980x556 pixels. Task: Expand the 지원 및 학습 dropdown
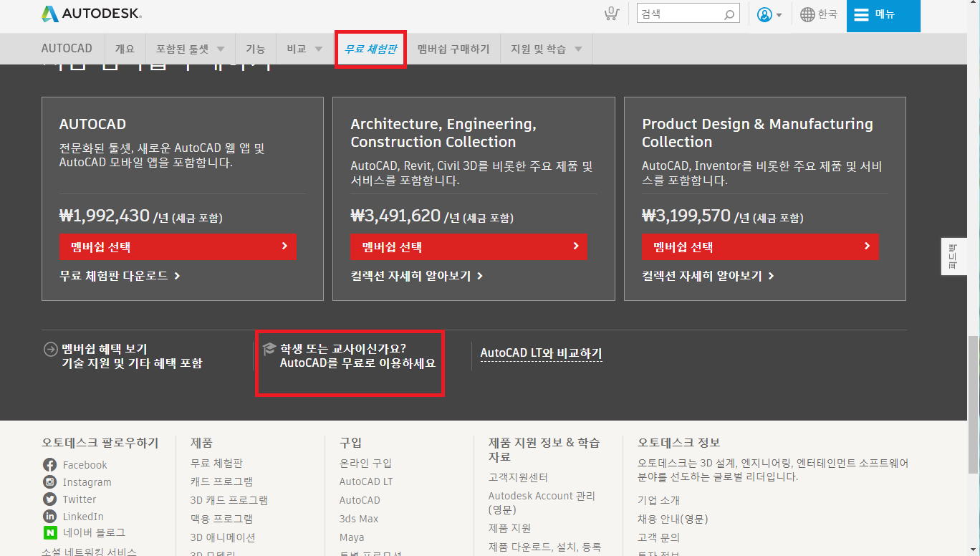click(578, 49)
